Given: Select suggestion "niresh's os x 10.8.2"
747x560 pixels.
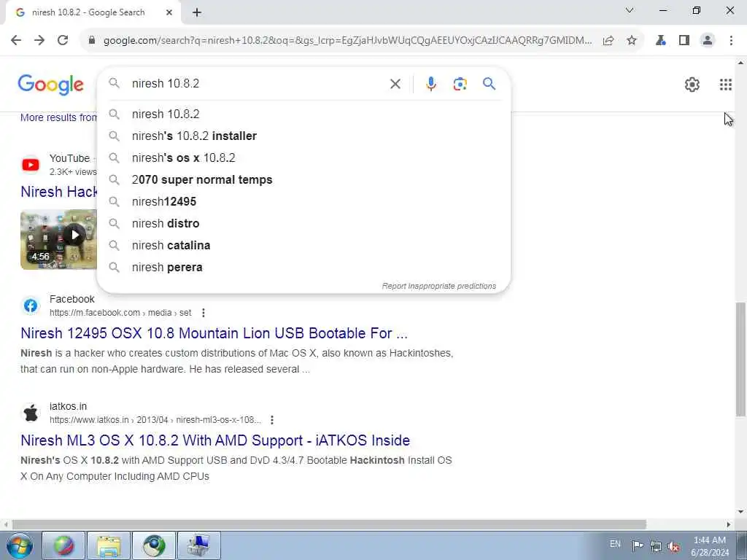Looking at the screenshot, I should [303, 158].
